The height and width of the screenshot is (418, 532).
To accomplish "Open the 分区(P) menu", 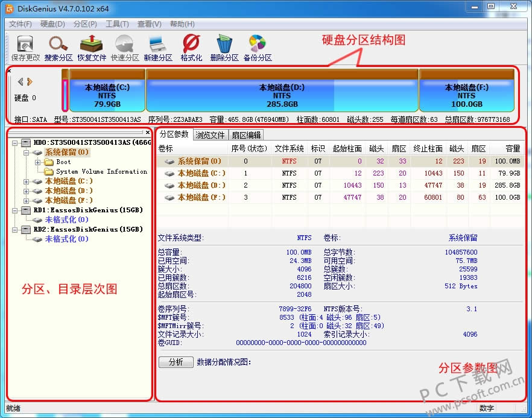I will 85,24.
